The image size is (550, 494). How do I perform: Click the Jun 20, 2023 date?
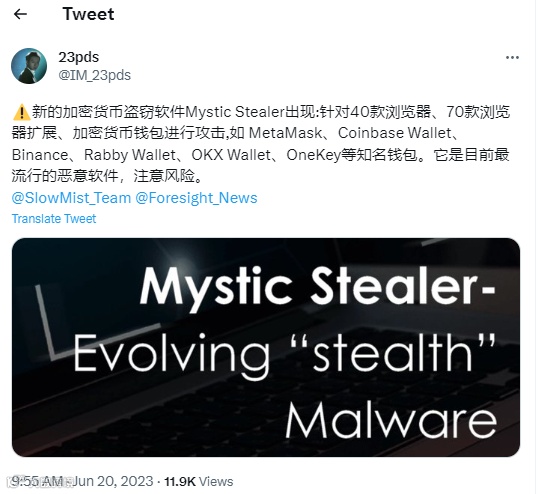[x=113, y=481]
